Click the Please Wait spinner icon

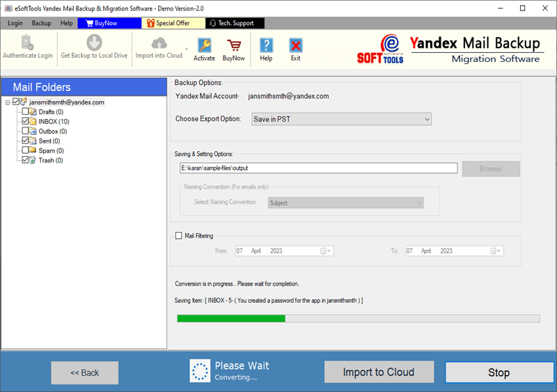pos(200,370)
